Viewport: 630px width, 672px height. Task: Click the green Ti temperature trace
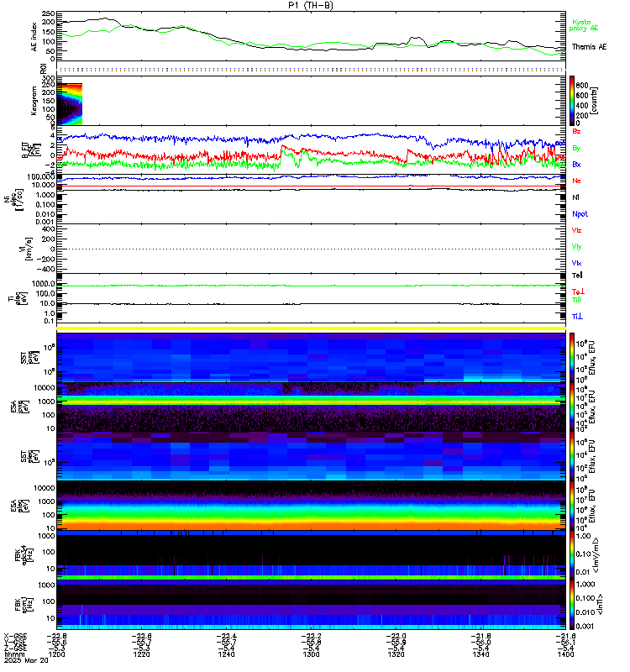pyautogui.click(x=311, y=286)
